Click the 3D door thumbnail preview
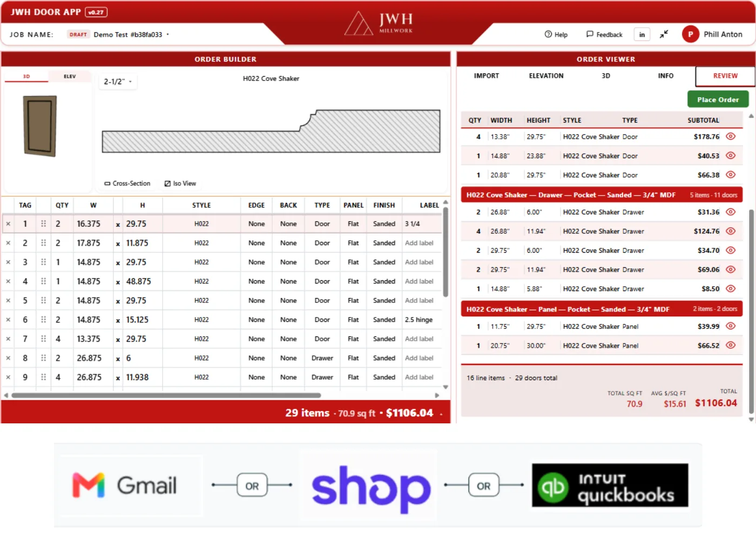Screen dimensions: 756x540 [40, 126]
